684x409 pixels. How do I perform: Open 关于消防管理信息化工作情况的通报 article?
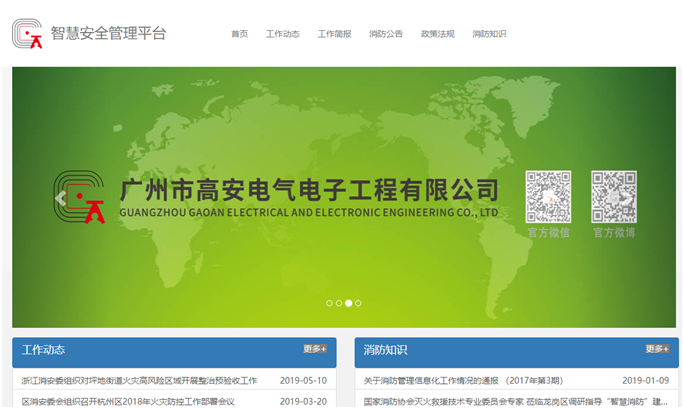(463, 380)
